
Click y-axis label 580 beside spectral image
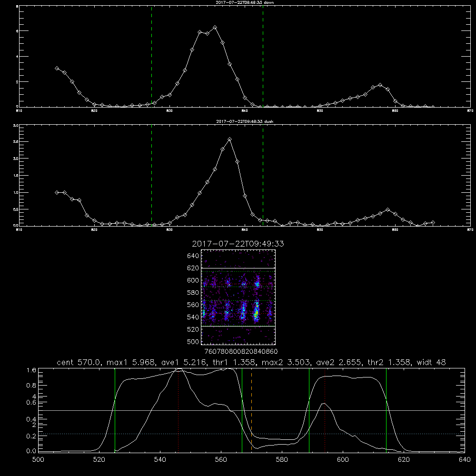[x=193, y=292]
